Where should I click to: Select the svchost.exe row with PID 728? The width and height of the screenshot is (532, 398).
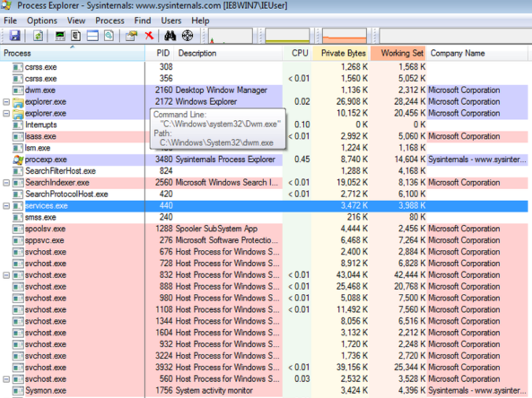264,263
